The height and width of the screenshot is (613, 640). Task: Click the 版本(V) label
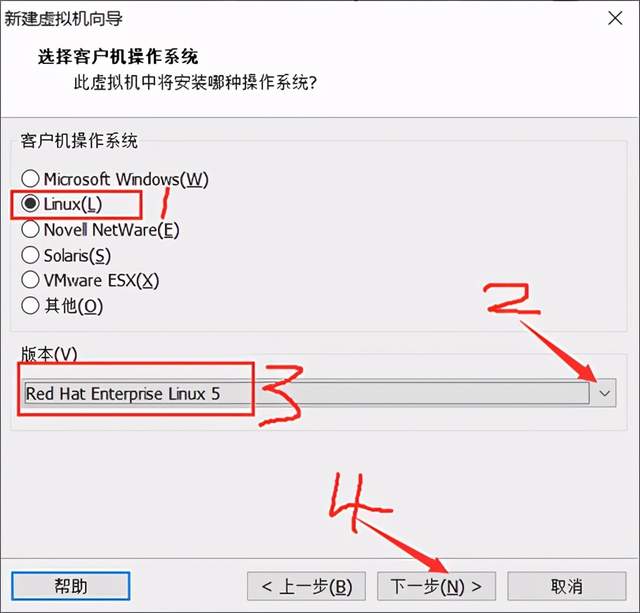49,353
